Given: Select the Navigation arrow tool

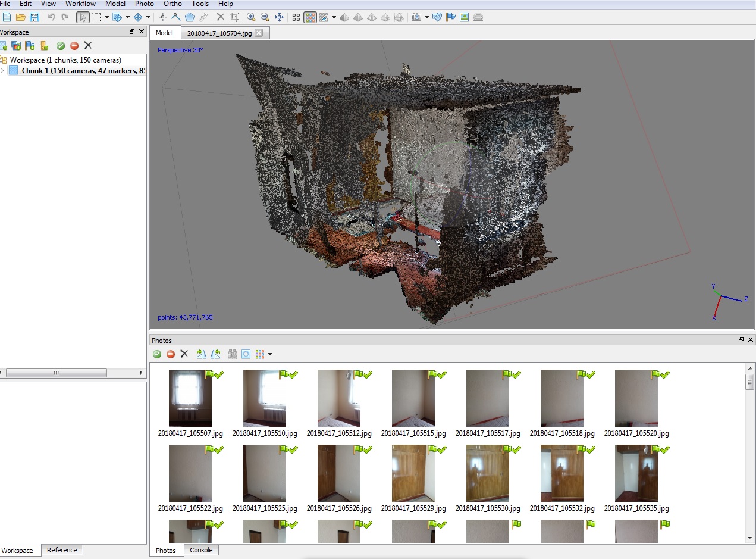Looking at the screenshot, I should pyautogui.click(x=83, y=17).
